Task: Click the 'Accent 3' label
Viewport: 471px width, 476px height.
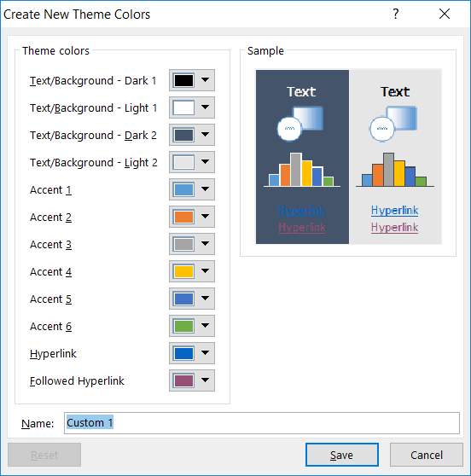Action: click(x=50, y=244)
